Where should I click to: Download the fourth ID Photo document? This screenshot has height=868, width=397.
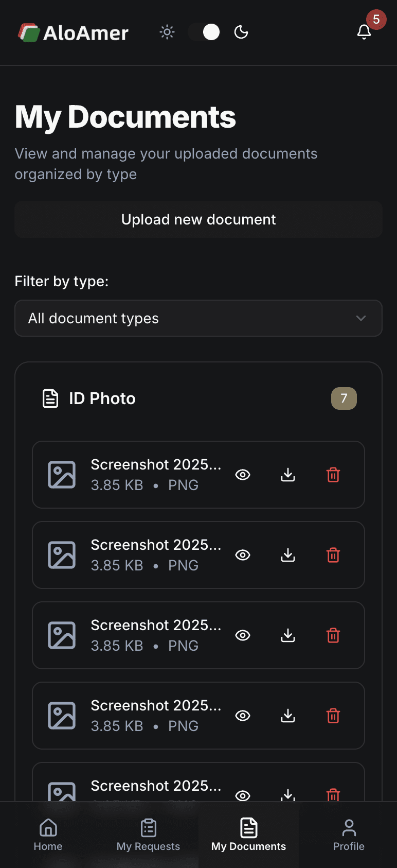(x=288, y=716)
